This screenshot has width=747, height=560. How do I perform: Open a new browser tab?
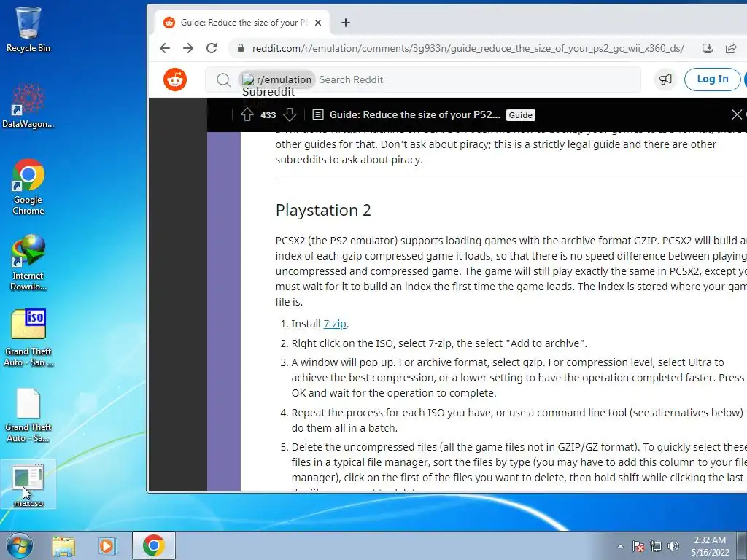pos(346,23)
